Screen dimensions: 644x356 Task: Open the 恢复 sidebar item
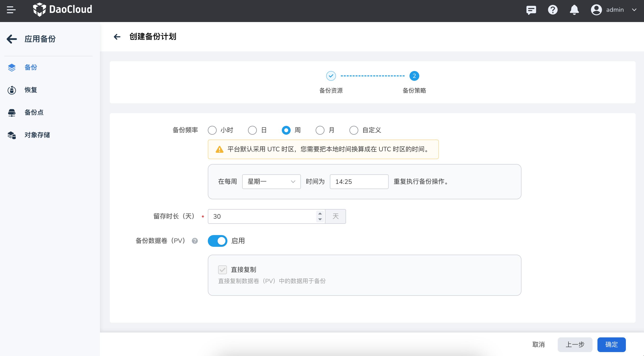click(x=31, y=90)
